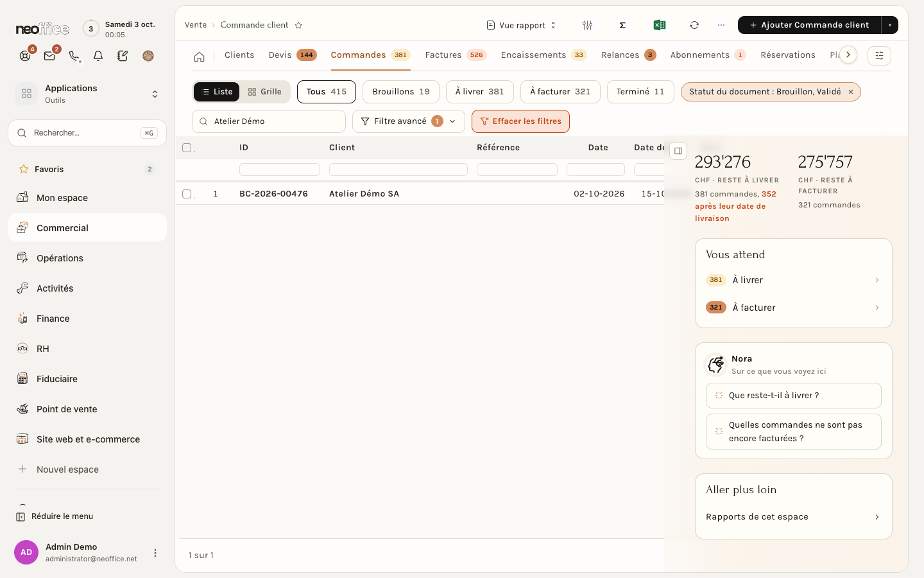Click the user avatar icon in sidebar header
The height and width of the screenshot is (578, 924).
point(148,56)
